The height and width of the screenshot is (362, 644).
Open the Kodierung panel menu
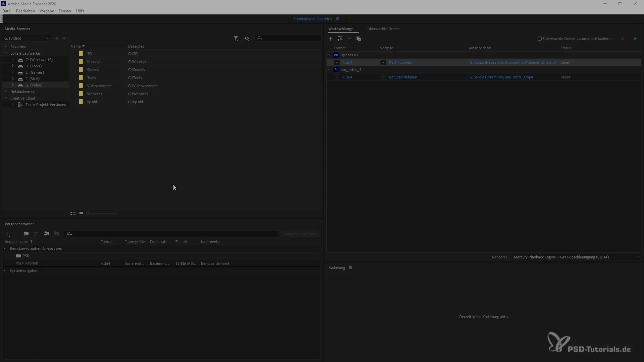point(351,268)
